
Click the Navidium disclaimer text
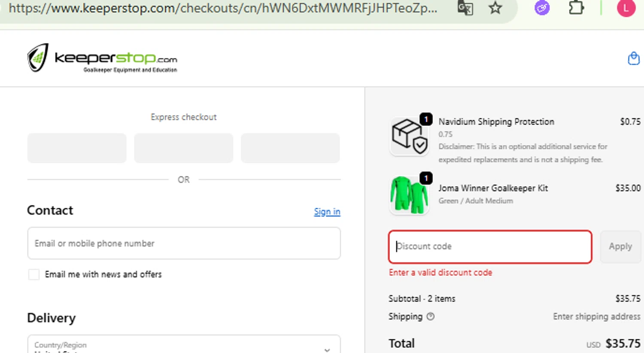click(x=523, y=153)
